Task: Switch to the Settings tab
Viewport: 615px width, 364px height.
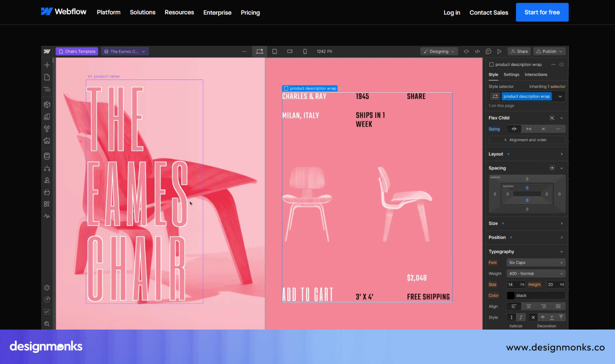Action: (x=511, y=74)
